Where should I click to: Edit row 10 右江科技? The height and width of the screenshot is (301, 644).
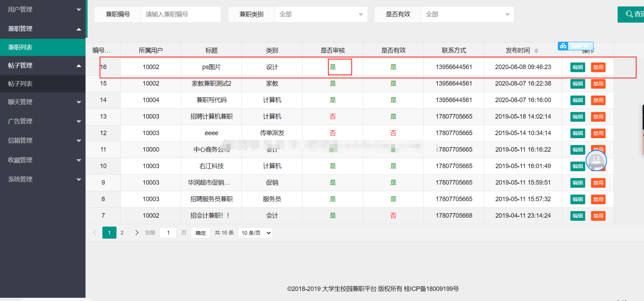pos(578,166)
